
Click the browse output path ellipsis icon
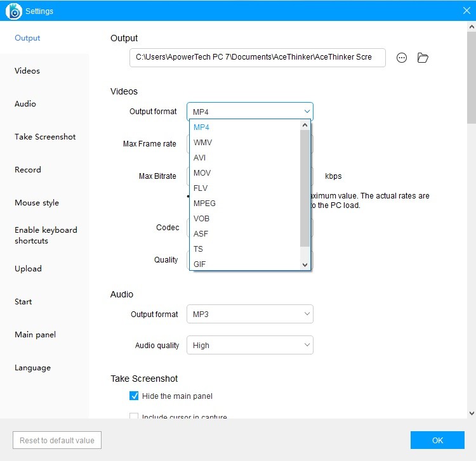pos(402,58)
